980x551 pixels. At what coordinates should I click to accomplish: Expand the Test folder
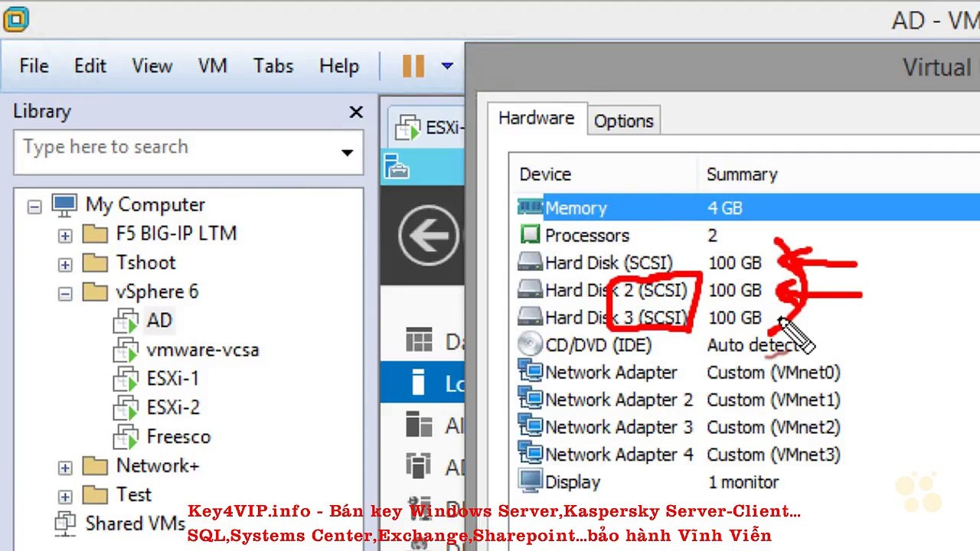[65, 496]
